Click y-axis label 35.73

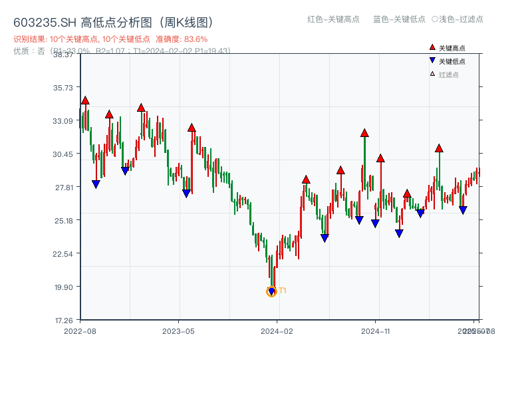coord(63,88)
